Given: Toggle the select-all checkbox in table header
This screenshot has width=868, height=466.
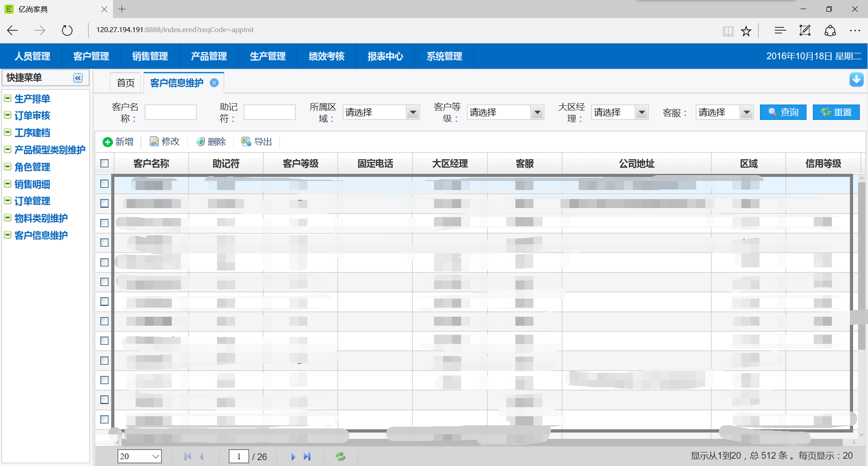Looking at the screenshot, I should click(104, 163).
